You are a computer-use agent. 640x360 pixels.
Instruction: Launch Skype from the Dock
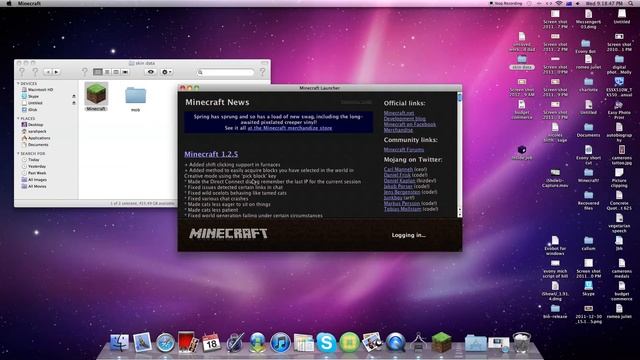pos(326,342)
